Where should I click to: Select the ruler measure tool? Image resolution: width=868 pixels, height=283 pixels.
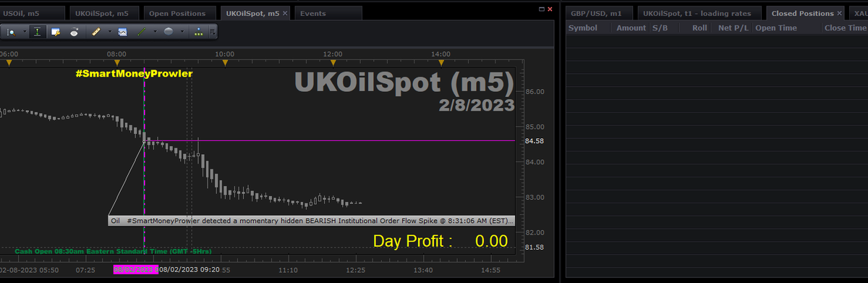click(97, 32)
